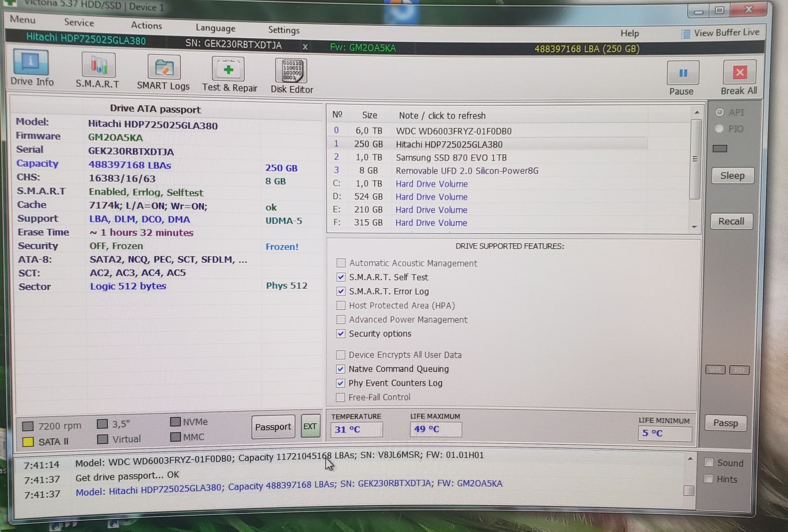Image resolution: width=788 pixels, height=532 pixels.
Task: Click the Frozen! security status text
Action: 282,246
